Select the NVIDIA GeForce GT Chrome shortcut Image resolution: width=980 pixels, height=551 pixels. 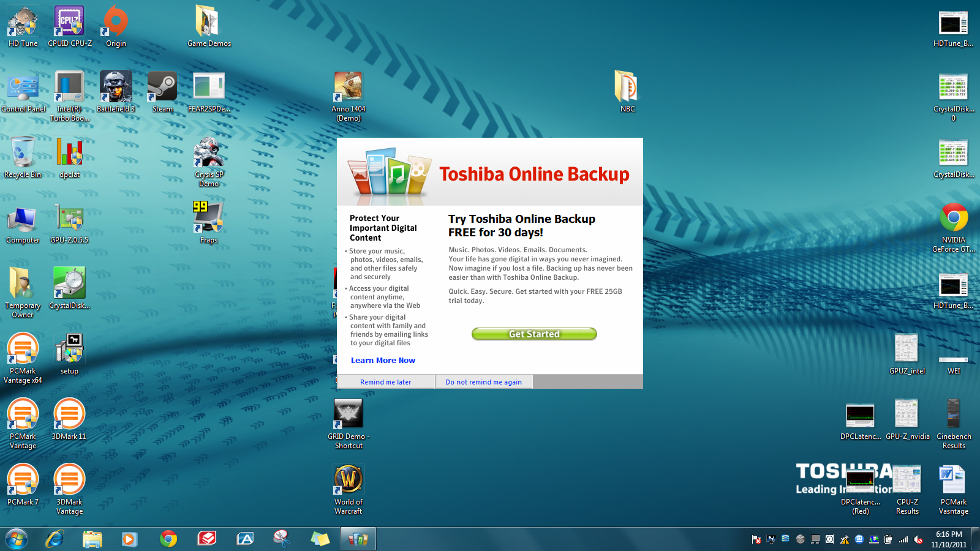(x=954, y=227)
